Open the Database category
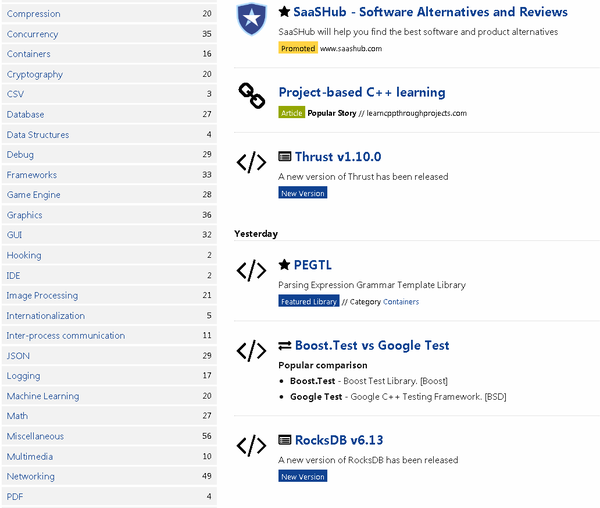The image size is (600, 508). [109, 114]
